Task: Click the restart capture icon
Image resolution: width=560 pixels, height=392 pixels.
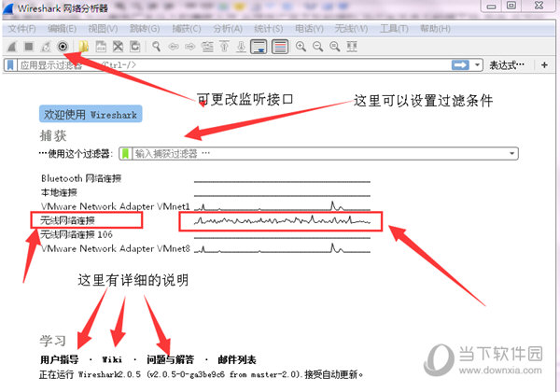Action: tap(46, 47)
